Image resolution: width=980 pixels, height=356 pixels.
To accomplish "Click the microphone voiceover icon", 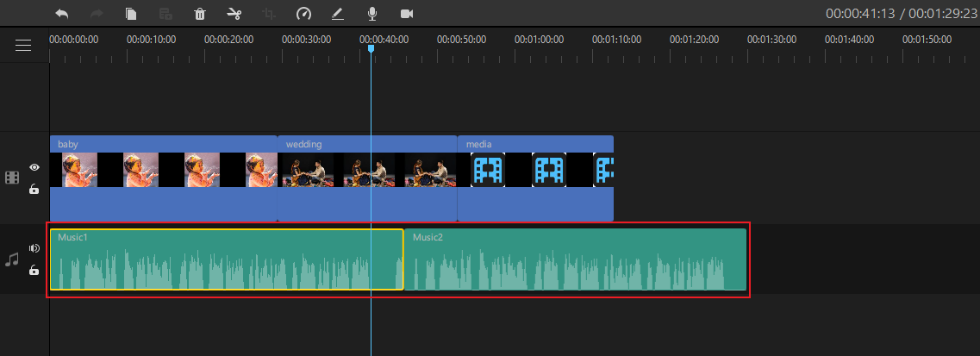I will (372, 14).
